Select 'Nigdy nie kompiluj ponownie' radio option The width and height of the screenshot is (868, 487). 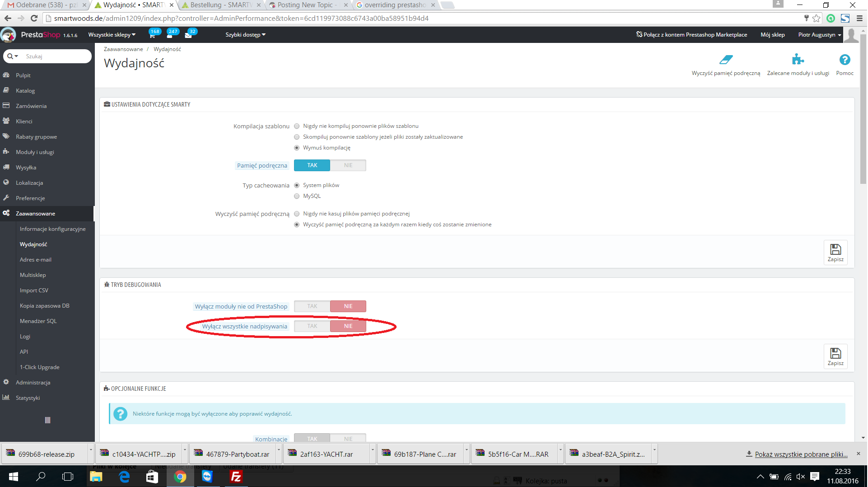click(297, 126)
